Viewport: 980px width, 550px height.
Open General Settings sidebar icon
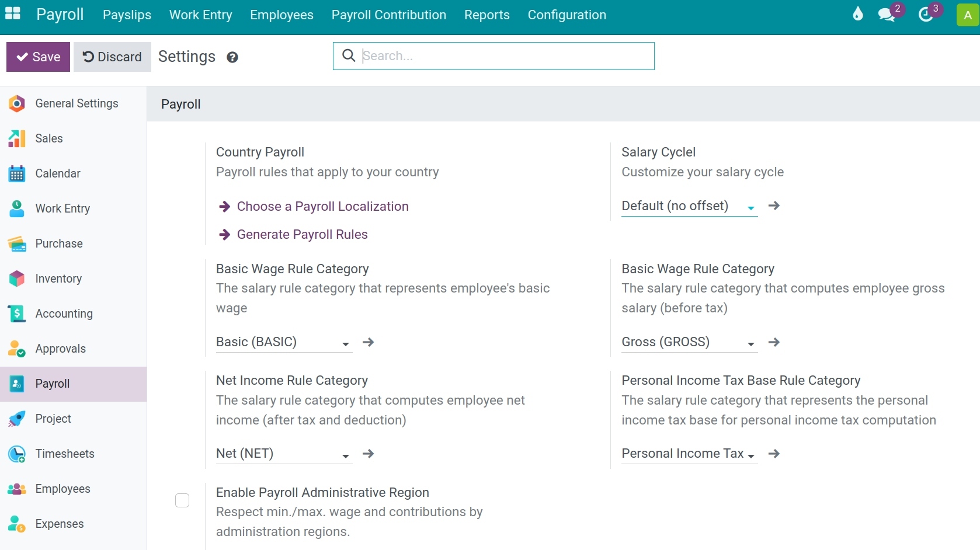point(17,104)
